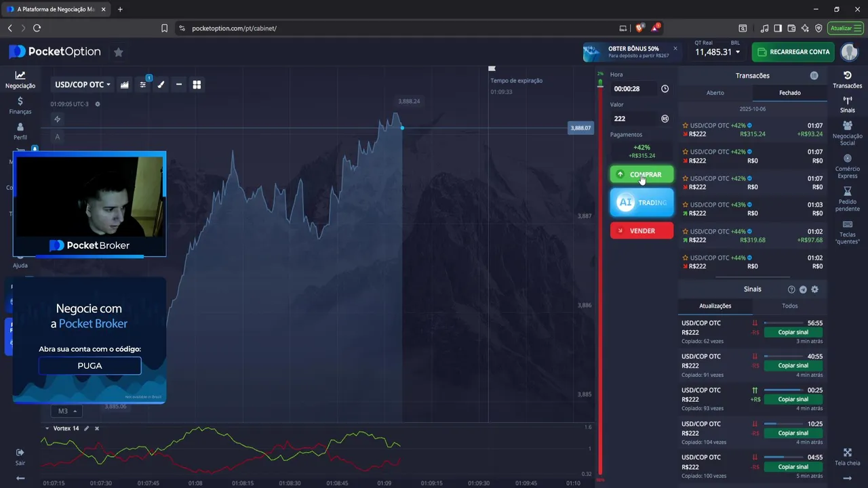Remove the Vortex 14 indicator

coord(97,428)
